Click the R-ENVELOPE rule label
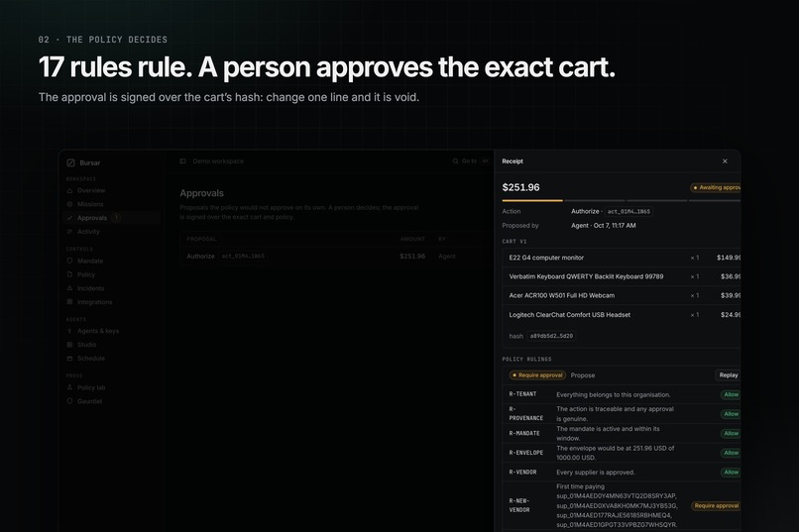799x532 pixels. [525, 452]
